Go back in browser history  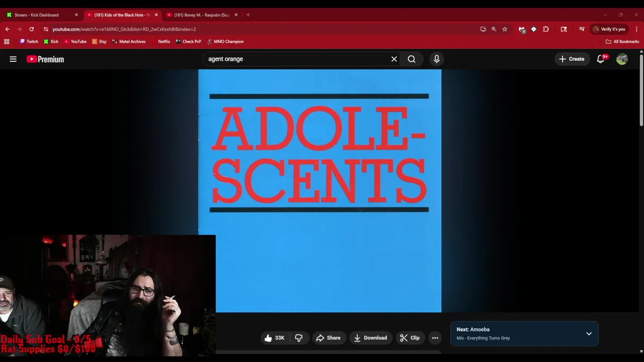[x=7, y=29]
